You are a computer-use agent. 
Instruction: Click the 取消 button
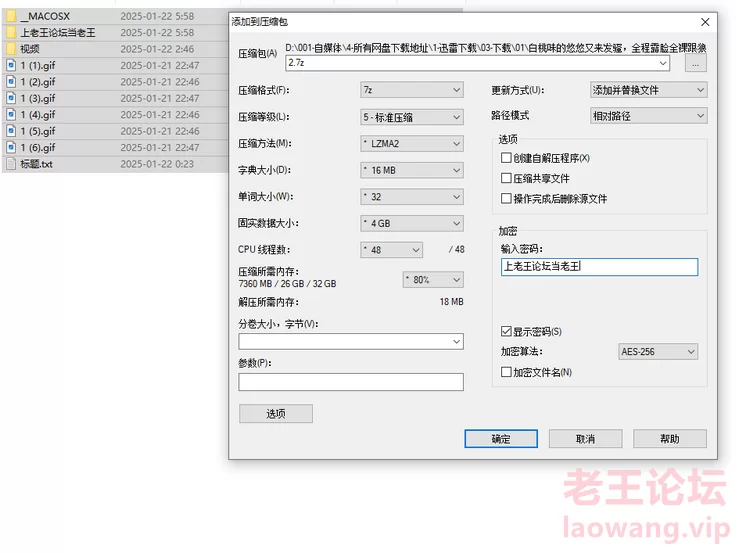585,439
